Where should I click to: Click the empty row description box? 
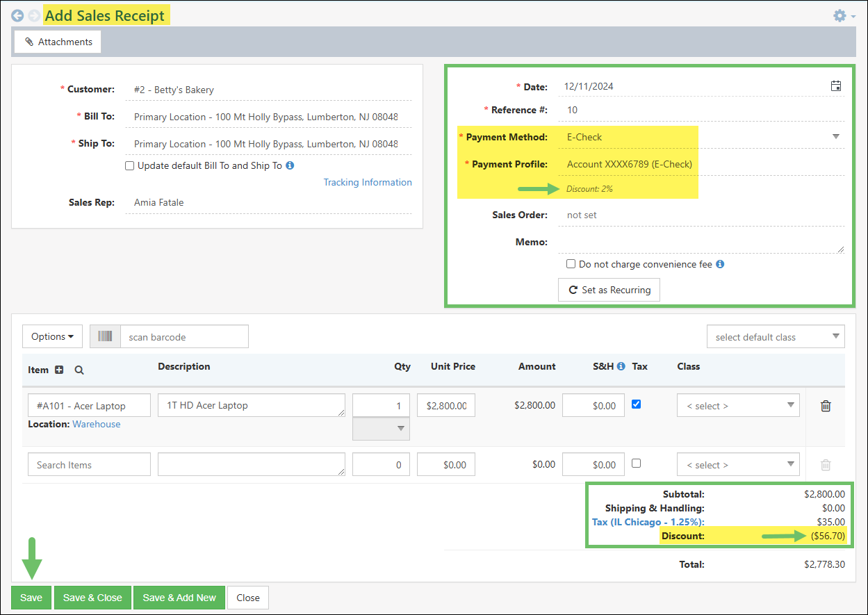252,464
